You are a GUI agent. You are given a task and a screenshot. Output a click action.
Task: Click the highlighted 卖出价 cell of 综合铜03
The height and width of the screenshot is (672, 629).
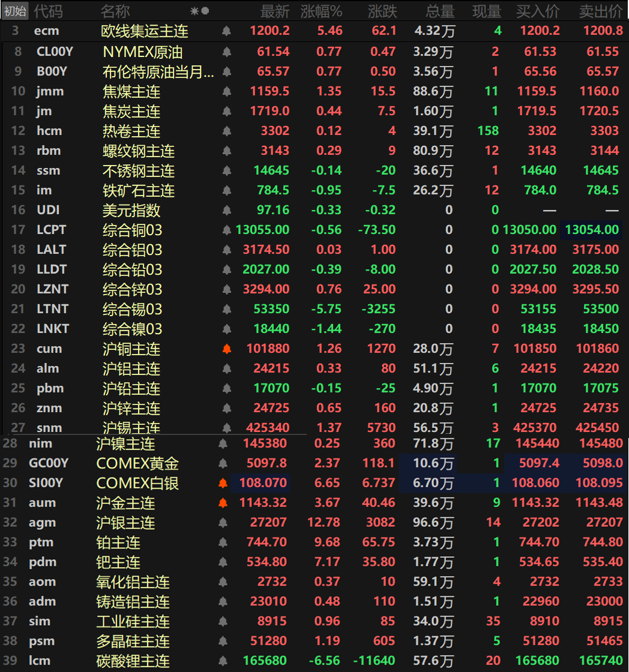coord(591,230)
